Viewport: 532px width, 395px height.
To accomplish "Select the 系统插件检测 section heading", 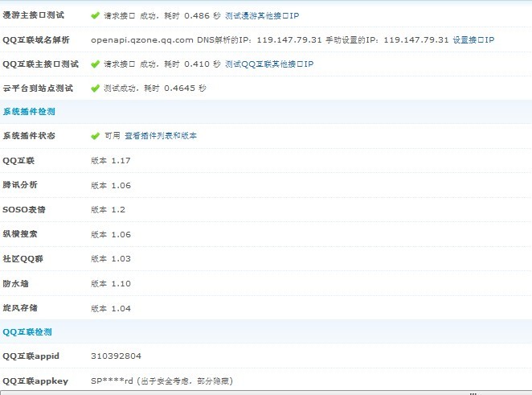I will (29, 111).
